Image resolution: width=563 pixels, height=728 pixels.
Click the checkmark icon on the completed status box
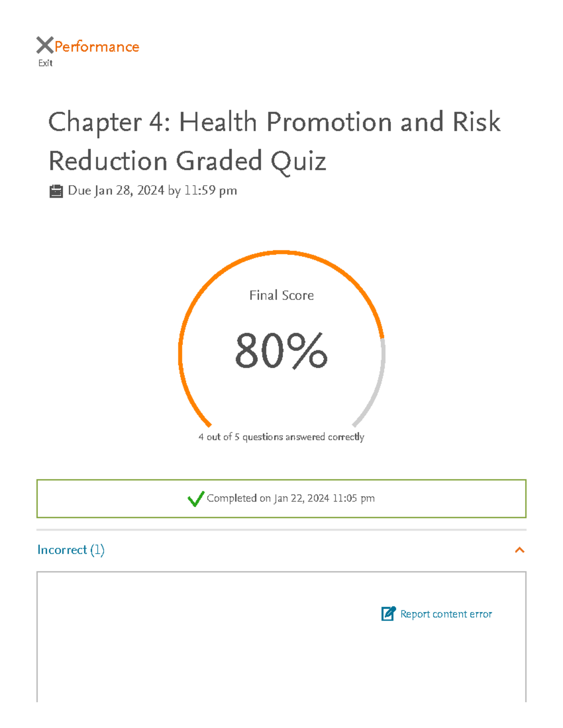coord(195,498)
